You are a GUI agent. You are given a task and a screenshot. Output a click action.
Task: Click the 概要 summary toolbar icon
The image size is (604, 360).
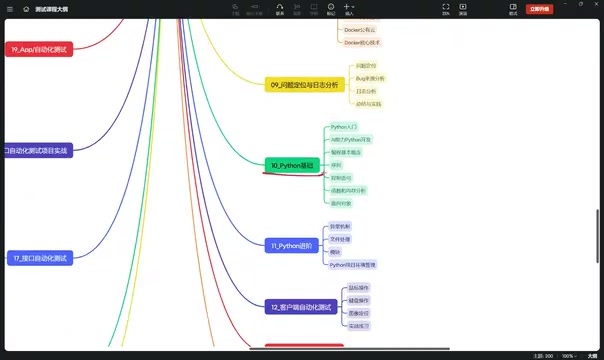click(x=297, y=9)
